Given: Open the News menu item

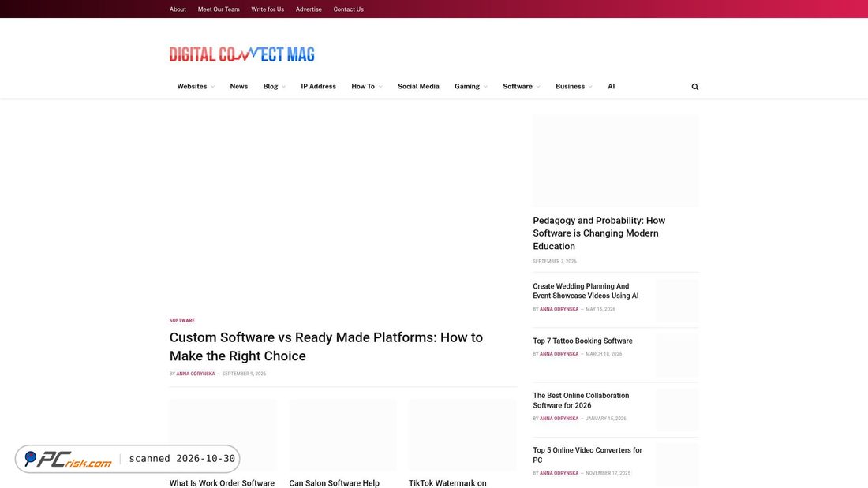Looking at the screenshot, I should point(238,86).
